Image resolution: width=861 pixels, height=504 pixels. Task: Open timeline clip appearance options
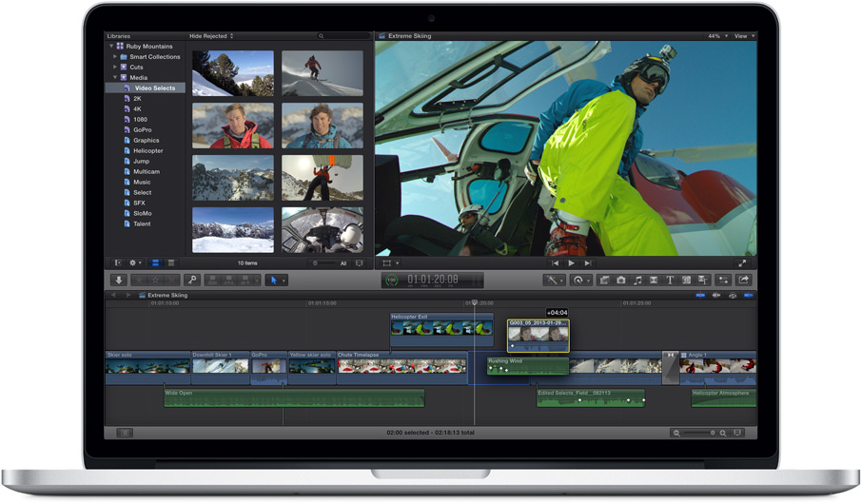(x=737, y=433)
